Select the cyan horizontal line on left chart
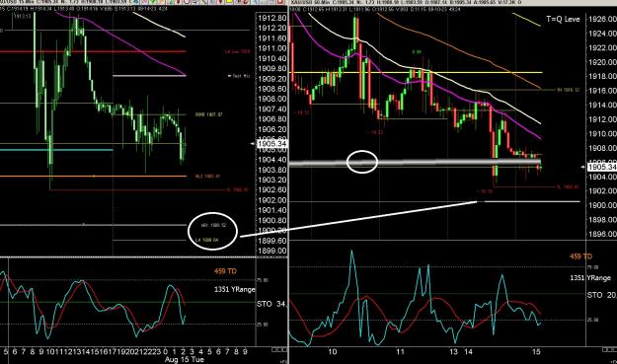This screenshot has height=364, width=617. click(56, 150)
